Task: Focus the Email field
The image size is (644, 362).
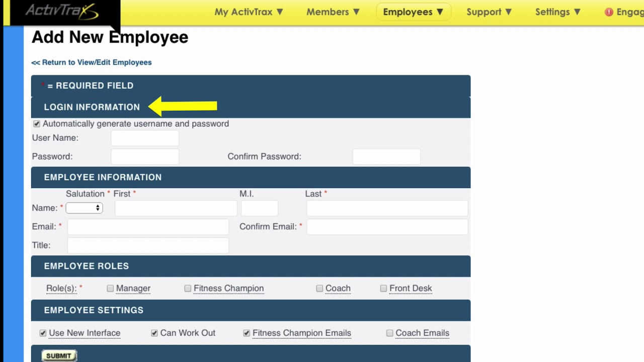Action: pyautogui.click(x=148, y=227)
